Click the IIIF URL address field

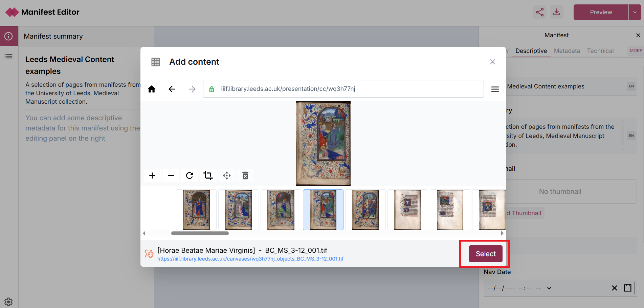click(x=343, y=89)
